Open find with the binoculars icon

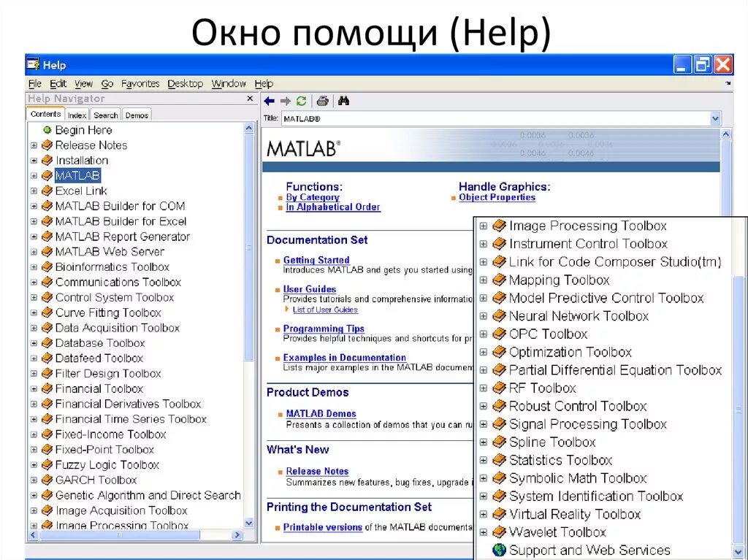(343, 101)
